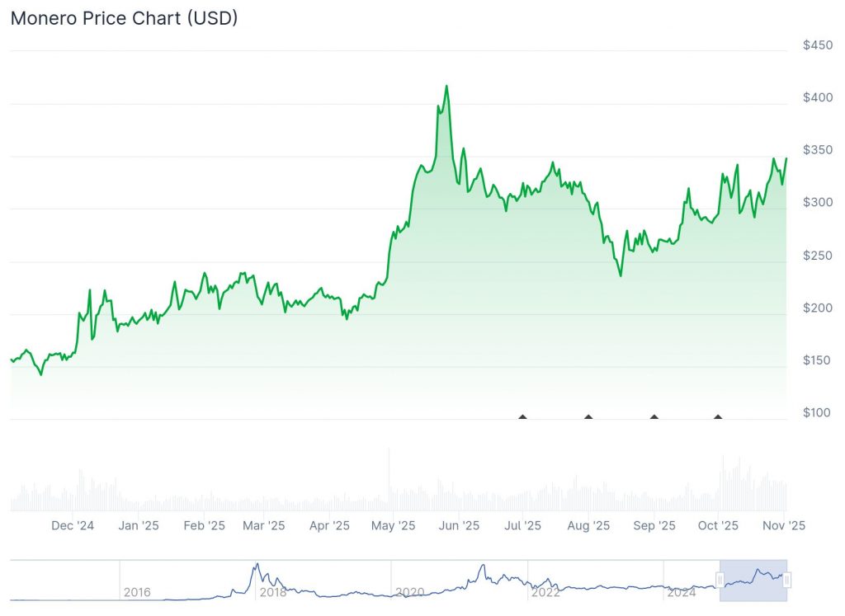845x616 pixels.
Task: Click the price line's highest peak
Action: (446, 86)
